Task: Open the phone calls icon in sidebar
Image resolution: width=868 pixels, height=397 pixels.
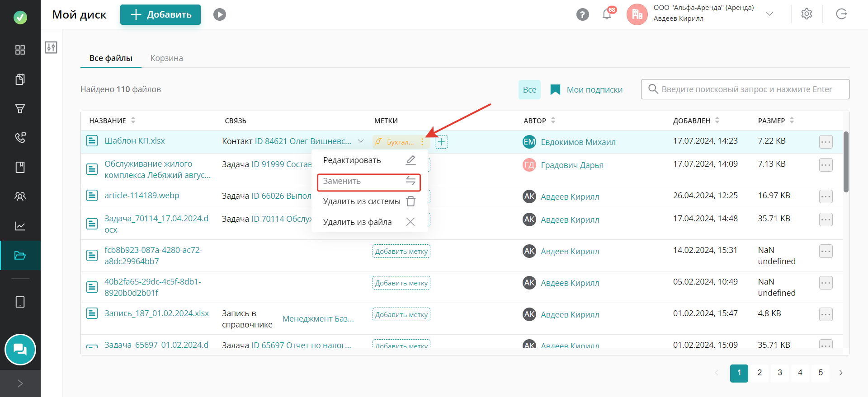Action: click(x=20, y=138)
